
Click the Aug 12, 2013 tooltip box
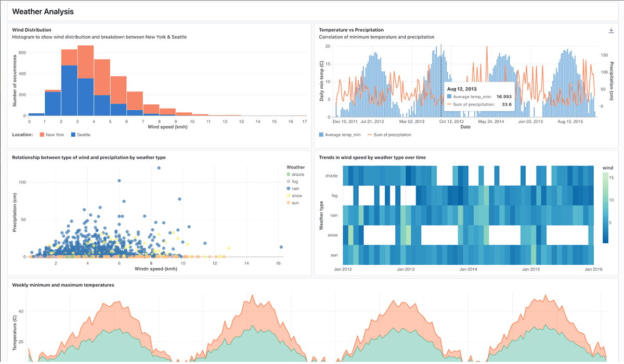[478, 97]
